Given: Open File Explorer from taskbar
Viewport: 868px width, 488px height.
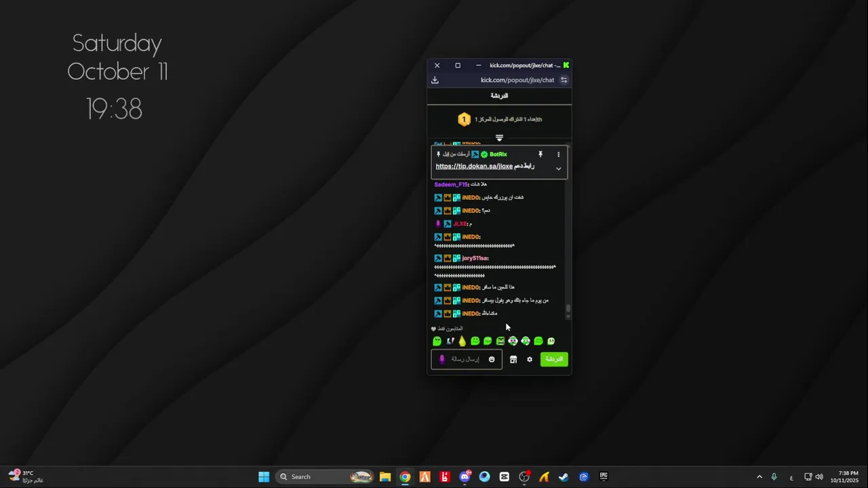Looking at the screenshot, I should click(384, 476).
